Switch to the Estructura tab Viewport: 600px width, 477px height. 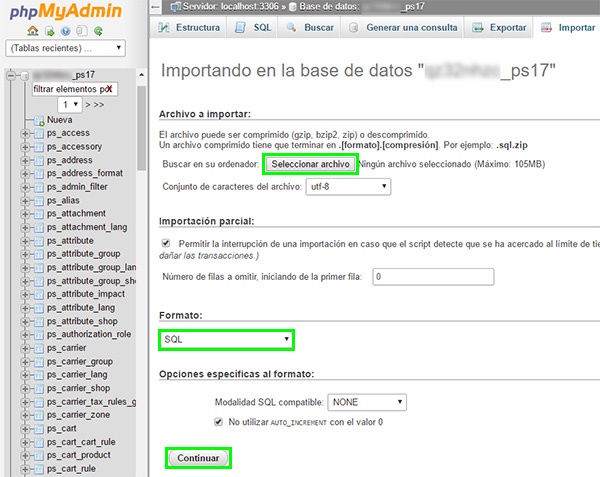pyautogui.click(x=189, y=28)
